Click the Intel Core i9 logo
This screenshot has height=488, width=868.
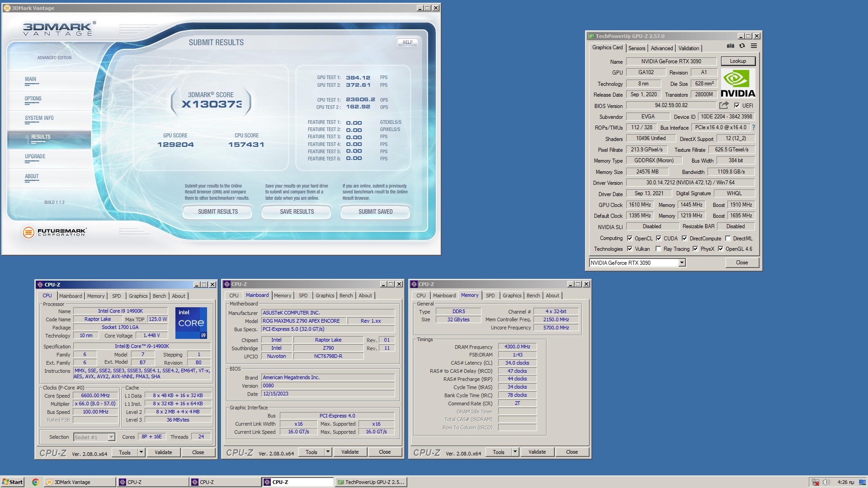[191, 323]
